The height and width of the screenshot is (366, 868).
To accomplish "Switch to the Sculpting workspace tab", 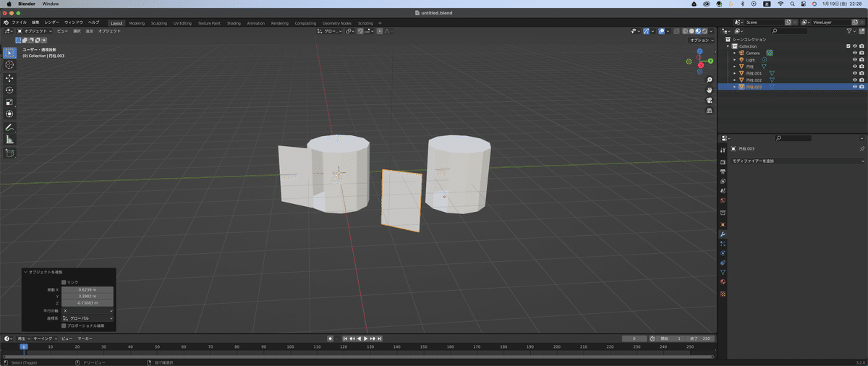I will coord(158,23).
